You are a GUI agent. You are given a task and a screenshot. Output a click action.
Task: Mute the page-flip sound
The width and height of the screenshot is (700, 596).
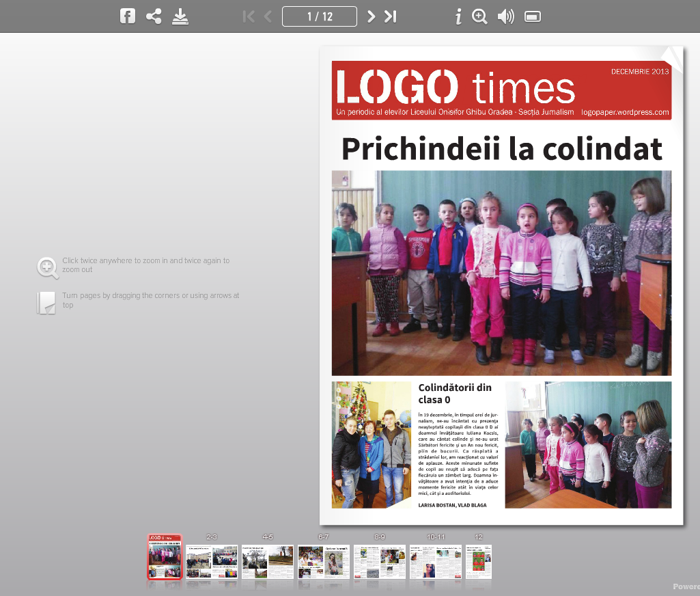505,16
